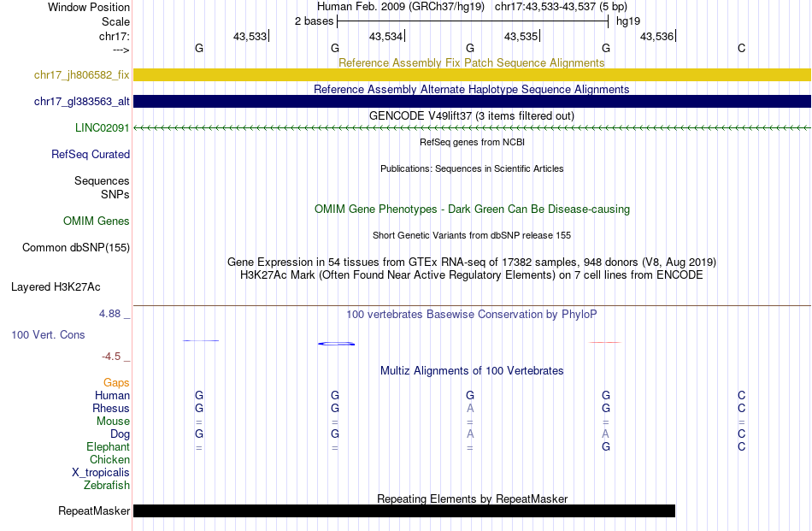
Task: Click the Layered H3K27Ac track label
Action: 56,287
